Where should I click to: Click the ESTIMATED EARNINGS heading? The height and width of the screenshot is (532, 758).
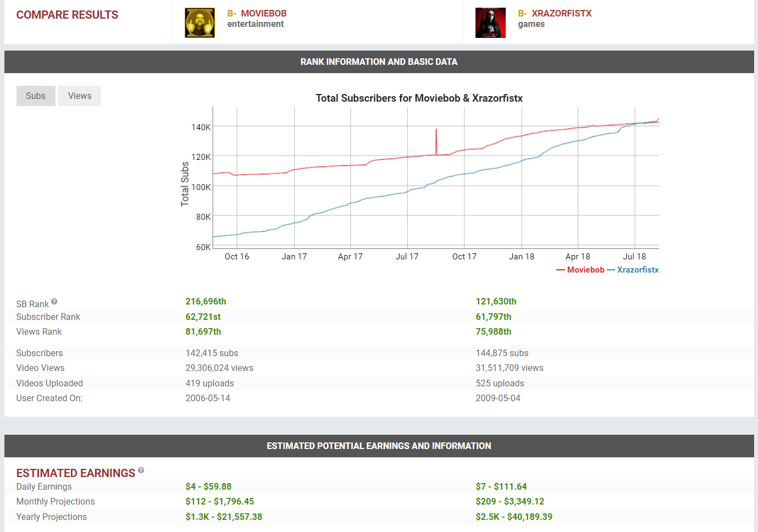[x=75, y=473]
